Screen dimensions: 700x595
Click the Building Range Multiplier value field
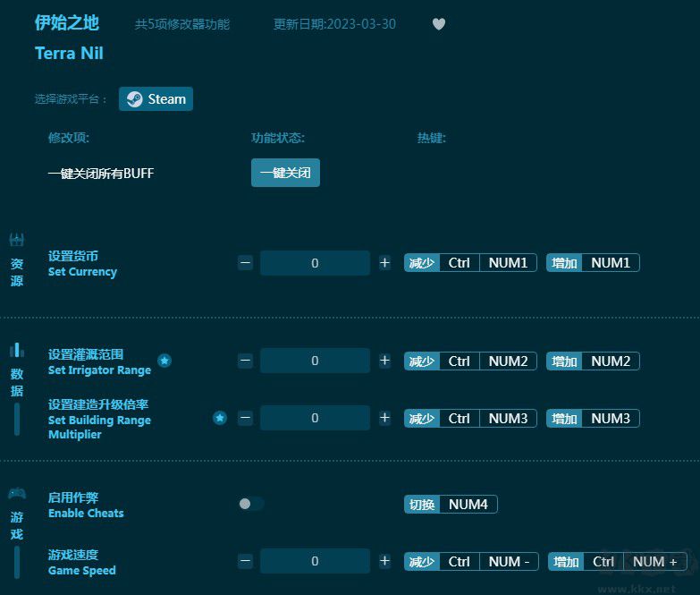tap(315, 418)
